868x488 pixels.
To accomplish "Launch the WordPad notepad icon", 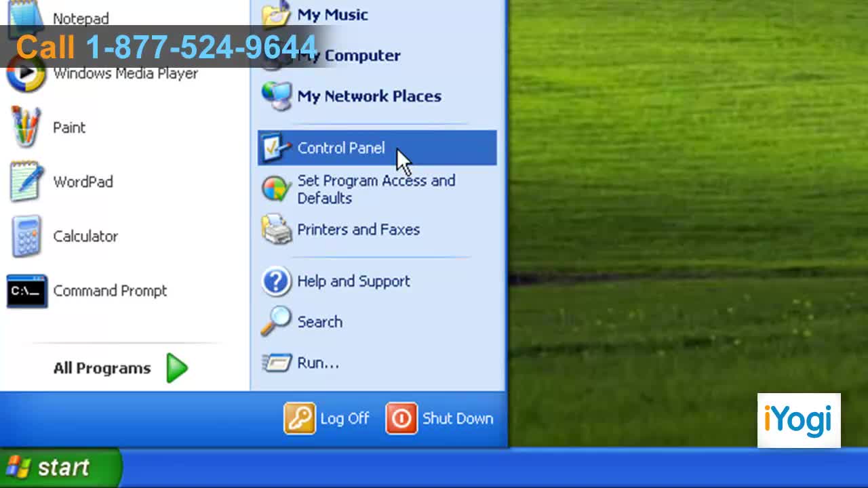I will pos(26,182).
